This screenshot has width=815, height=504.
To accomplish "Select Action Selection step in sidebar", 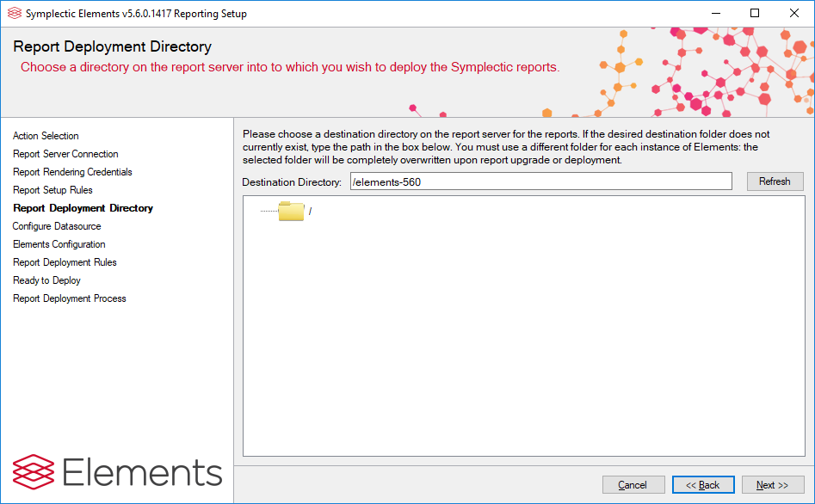I will pos(46,136).
